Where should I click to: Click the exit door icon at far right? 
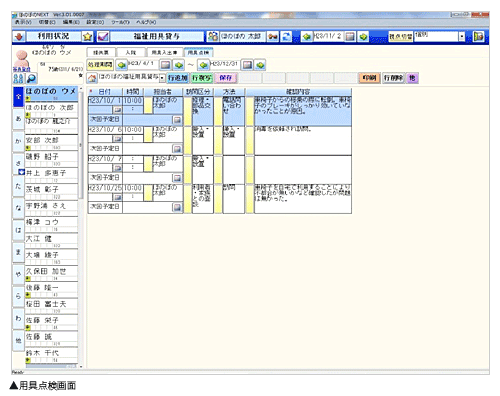(x=479, y=36)
